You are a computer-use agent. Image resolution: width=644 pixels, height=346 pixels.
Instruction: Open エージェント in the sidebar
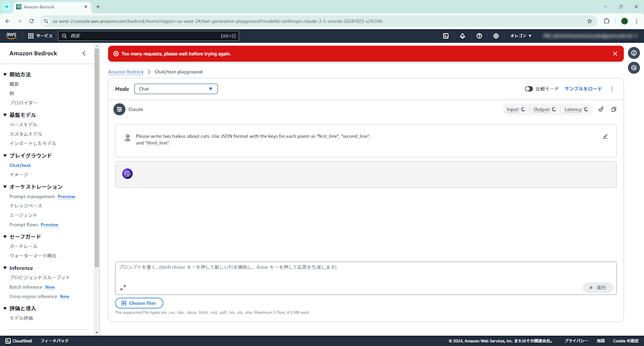click(23, 215)
